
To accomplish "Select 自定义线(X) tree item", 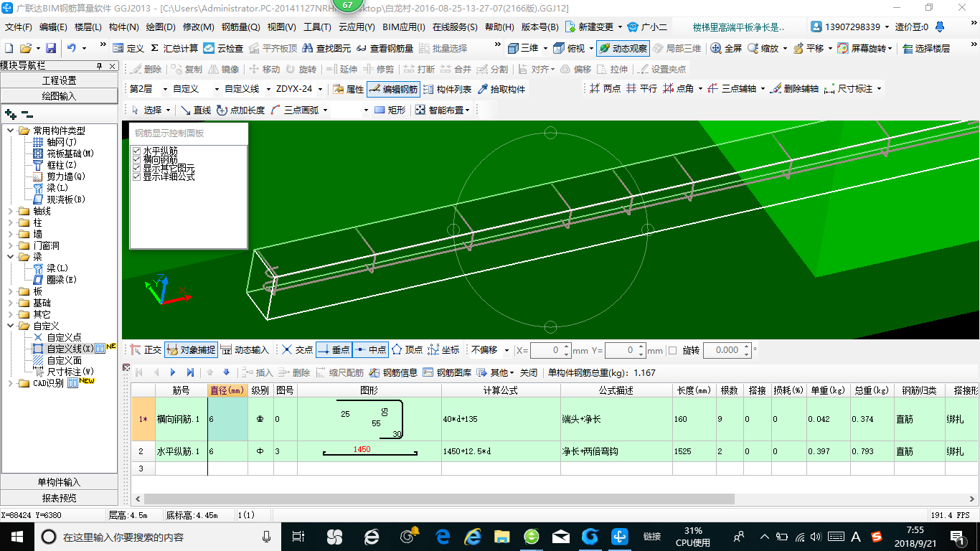I will tap(70, 349).
